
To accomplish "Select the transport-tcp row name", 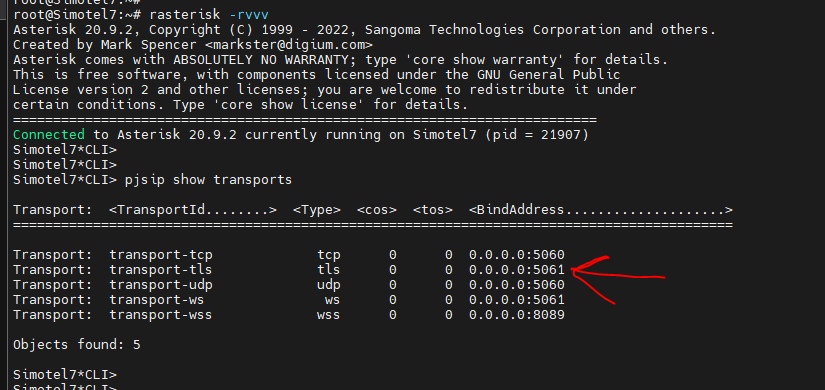I will [x=161, y=255].
